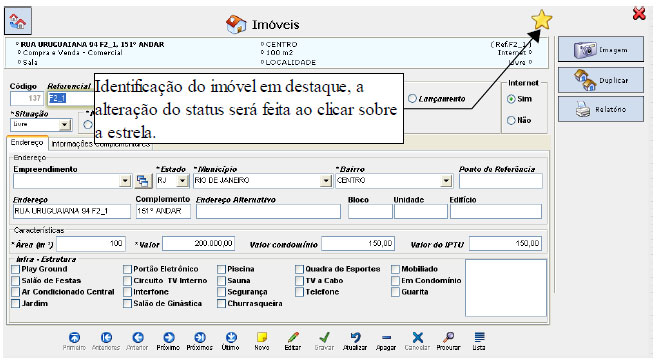Edit the record with the Editar pencil
The width and height of the screenshot is (657, 361).
(x=293, y=338)
